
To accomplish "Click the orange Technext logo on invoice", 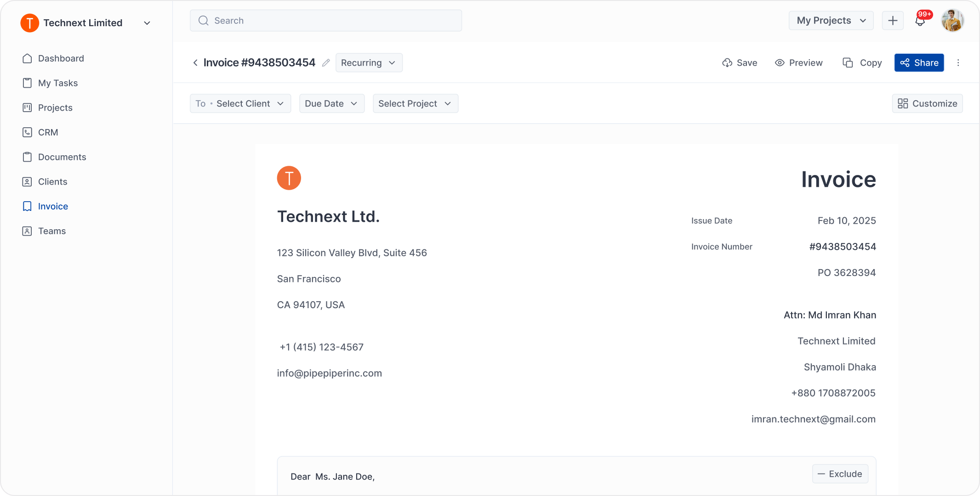I will [x=289, y=178].
